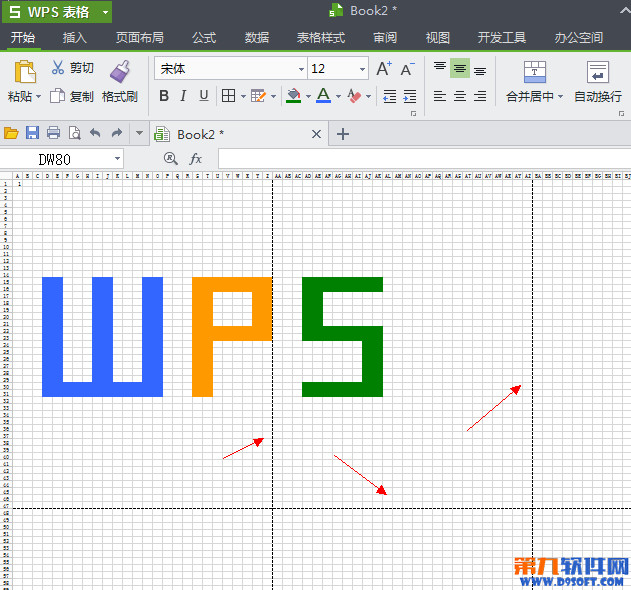The height and width of the screenshot is (590, 631).
Task: Toggle Underline formatting
Action: click(x=204, y=96)
